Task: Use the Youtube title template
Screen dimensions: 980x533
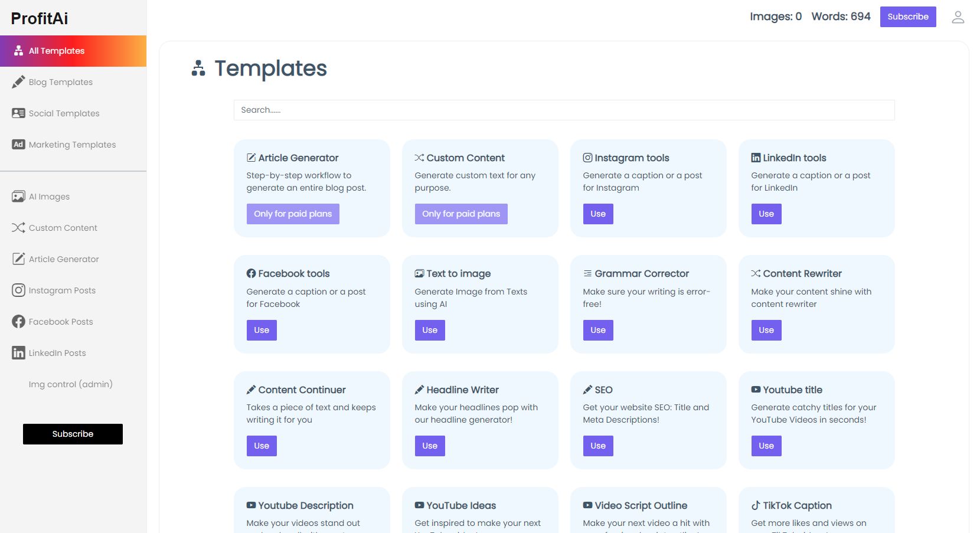Action: [766, 446]
